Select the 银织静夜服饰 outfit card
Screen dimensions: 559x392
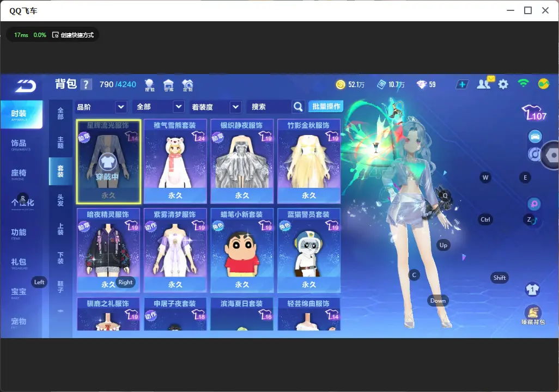point(242,162)
